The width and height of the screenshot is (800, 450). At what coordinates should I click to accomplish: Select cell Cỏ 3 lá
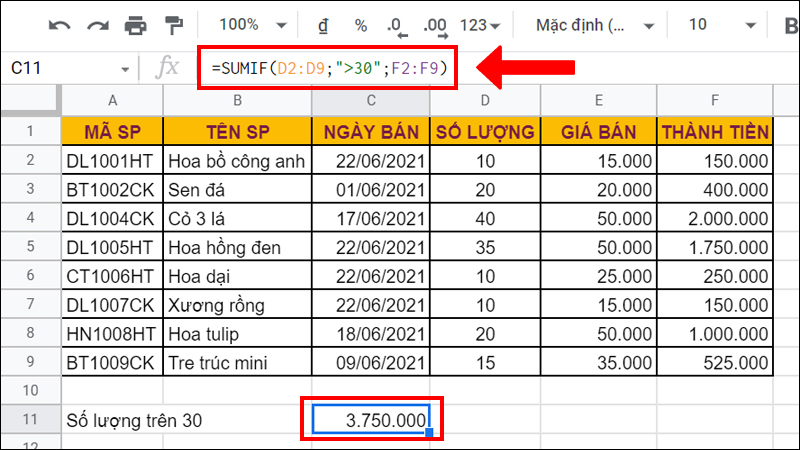(x=237, y=218)
